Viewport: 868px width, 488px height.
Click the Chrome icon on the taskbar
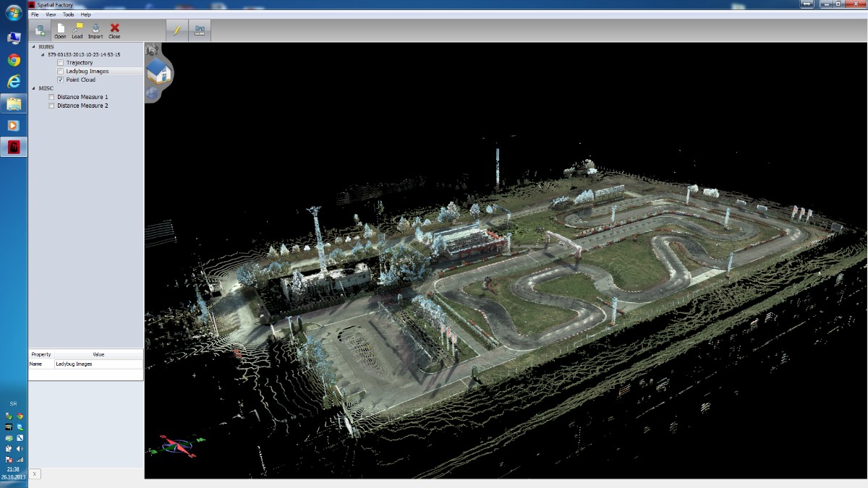tap(14, 60)
